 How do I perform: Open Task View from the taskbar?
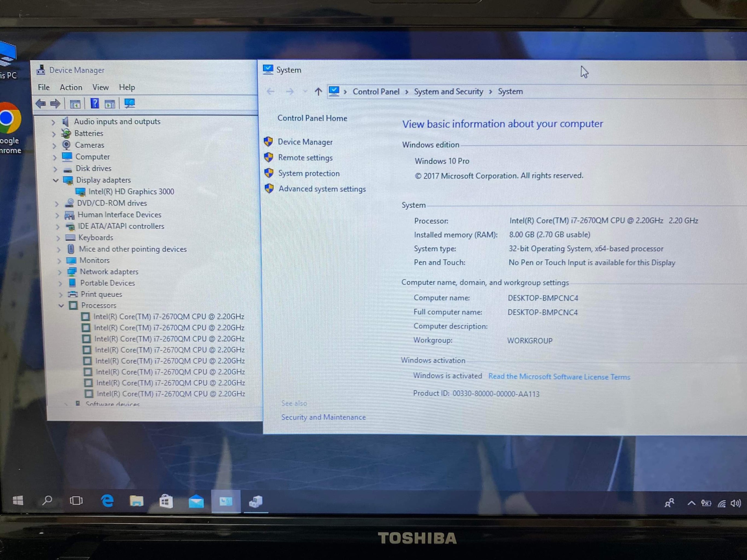point(76,501)
